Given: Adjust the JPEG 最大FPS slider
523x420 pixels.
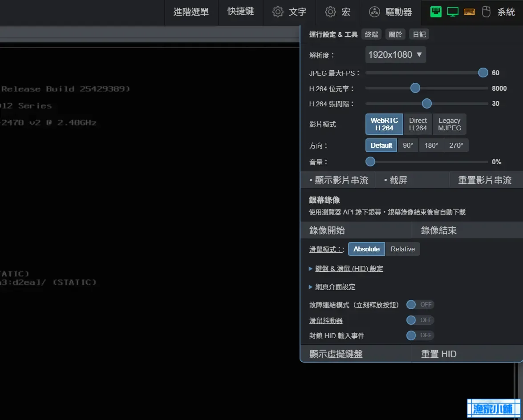Looking at the screenshot, I should [426, 73].
